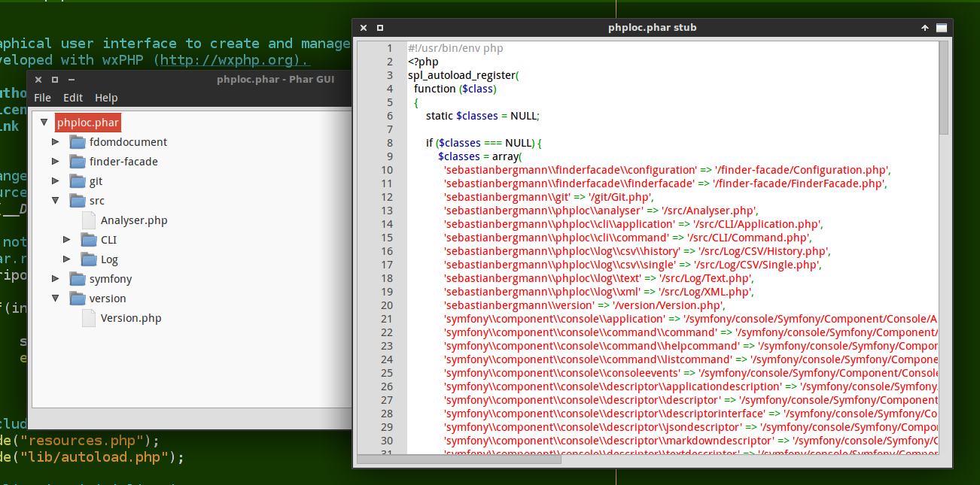The height and width of the screenshot is (485, 980).
Task: Click the window icon in stub titlebar
Action: pos(941,27)
